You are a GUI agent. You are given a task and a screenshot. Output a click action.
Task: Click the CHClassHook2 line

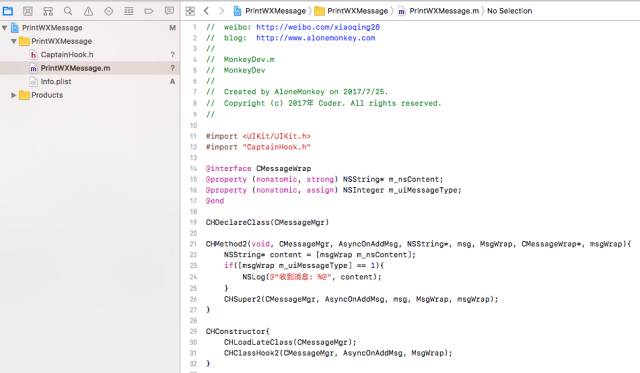pyautogui.click(x=338, y=353)
